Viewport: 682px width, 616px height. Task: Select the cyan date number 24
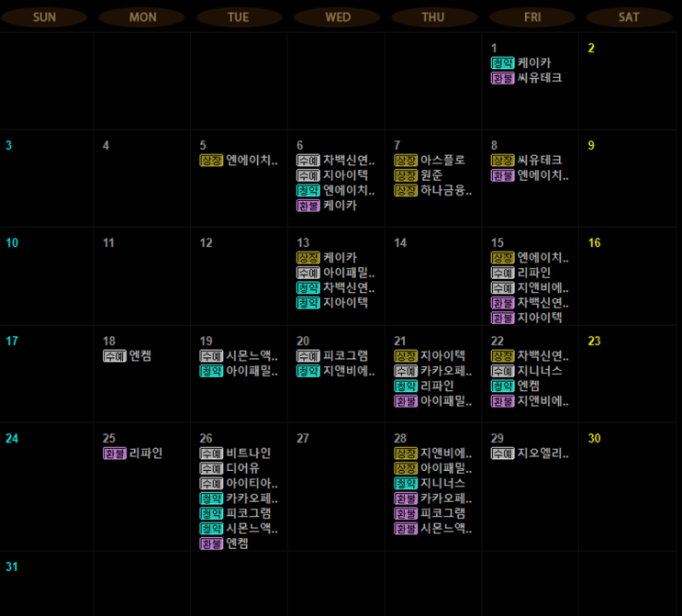[x=12, y=439]
